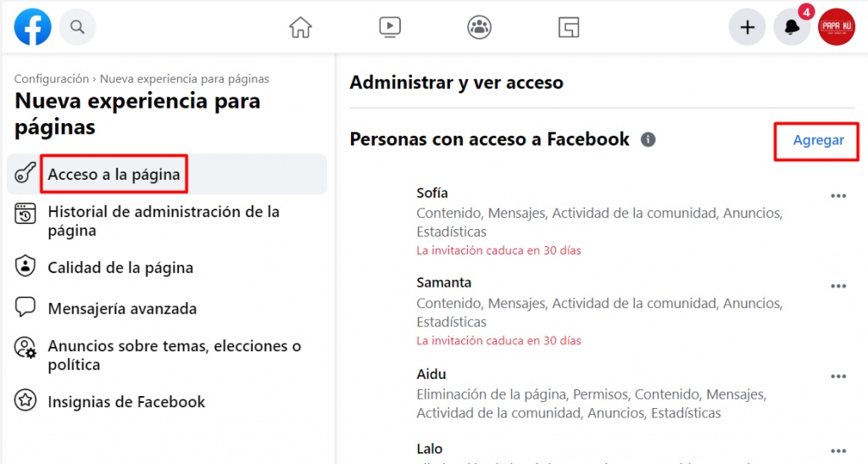Go to Home feed icon
Screen dimensions: 868x464
[x=300, y=27]
